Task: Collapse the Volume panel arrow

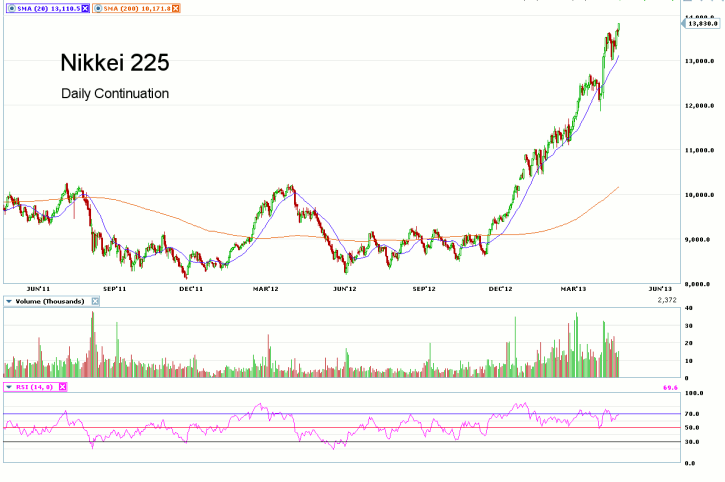Action: [x=9, y=300]
